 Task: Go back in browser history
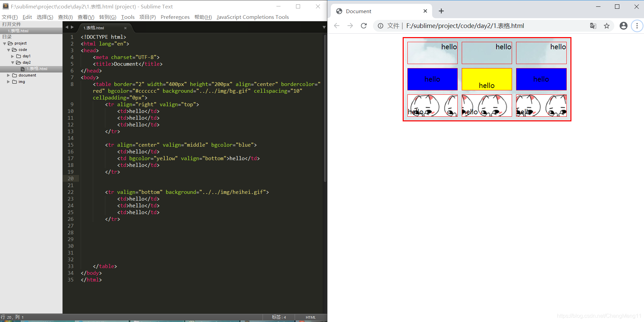[337, 26]
